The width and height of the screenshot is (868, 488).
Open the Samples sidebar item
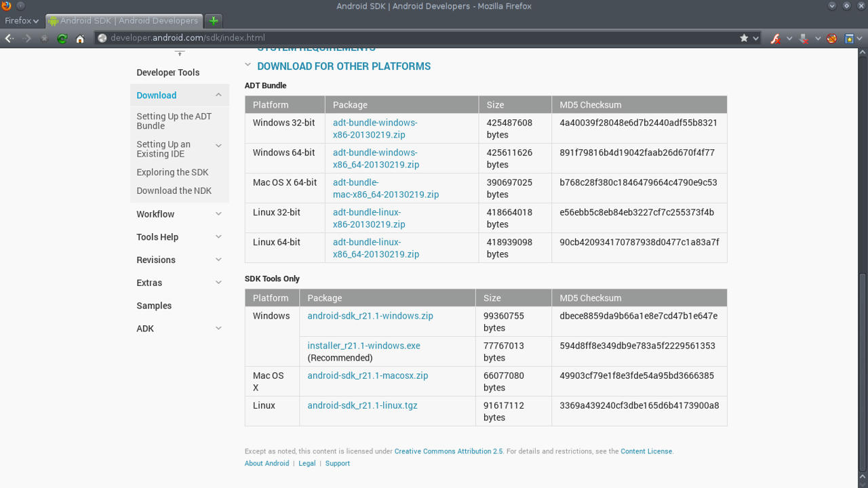pos(154,306)
